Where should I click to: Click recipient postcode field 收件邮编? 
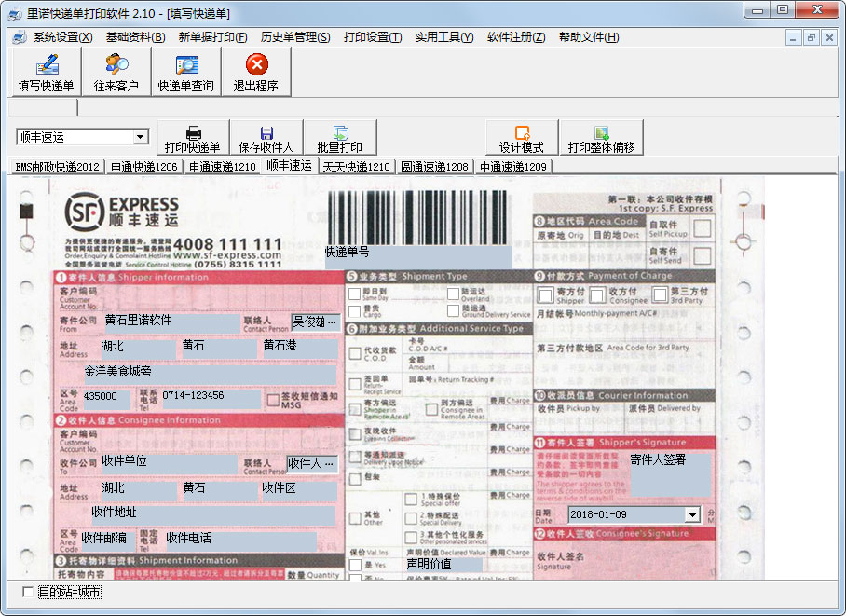(x=107, y=541)
